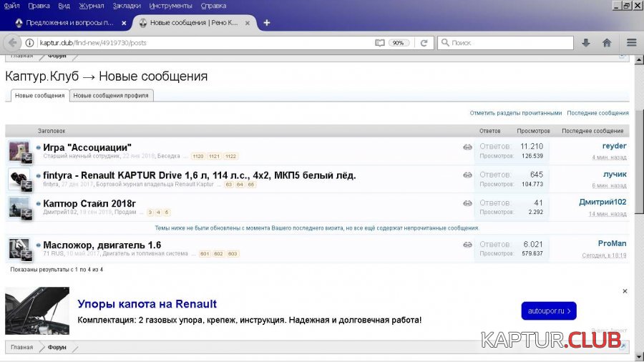
Task: Click the car hood ad image
Action: [x=37, y=310]
